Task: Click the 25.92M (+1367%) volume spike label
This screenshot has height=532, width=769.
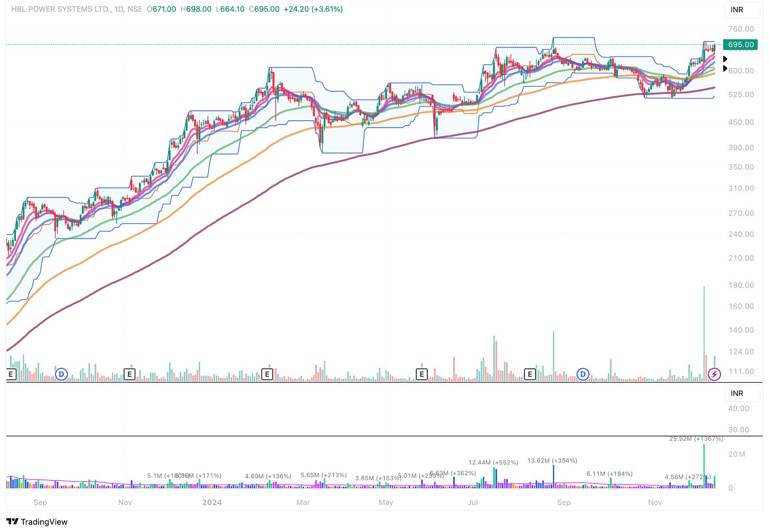Action: tap(696, 439)
